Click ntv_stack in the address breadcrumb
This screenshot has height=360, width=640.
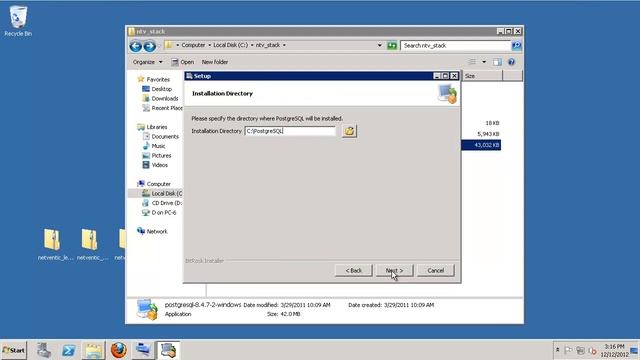click(x=268, y=45)
